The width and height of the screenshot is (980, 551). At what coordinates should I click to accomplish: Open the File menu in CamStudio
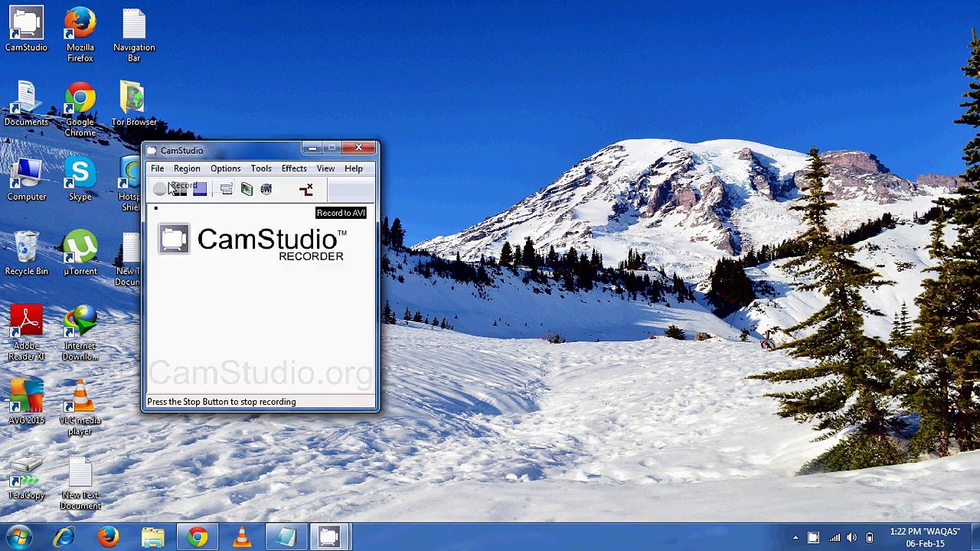point(157,168)
